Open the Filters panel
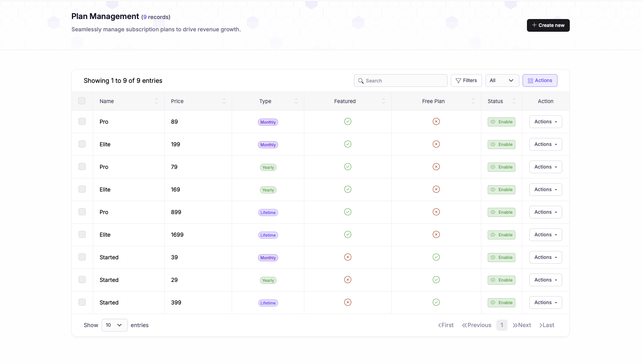 click(x=466, y=80)
